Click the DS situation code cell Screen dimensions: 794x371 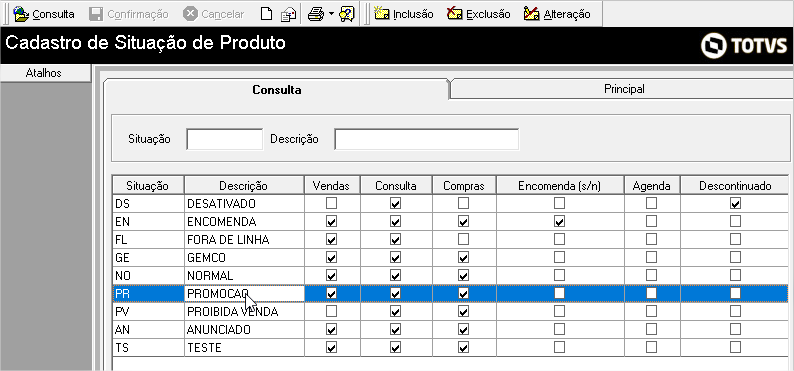(x=148, y=203)
